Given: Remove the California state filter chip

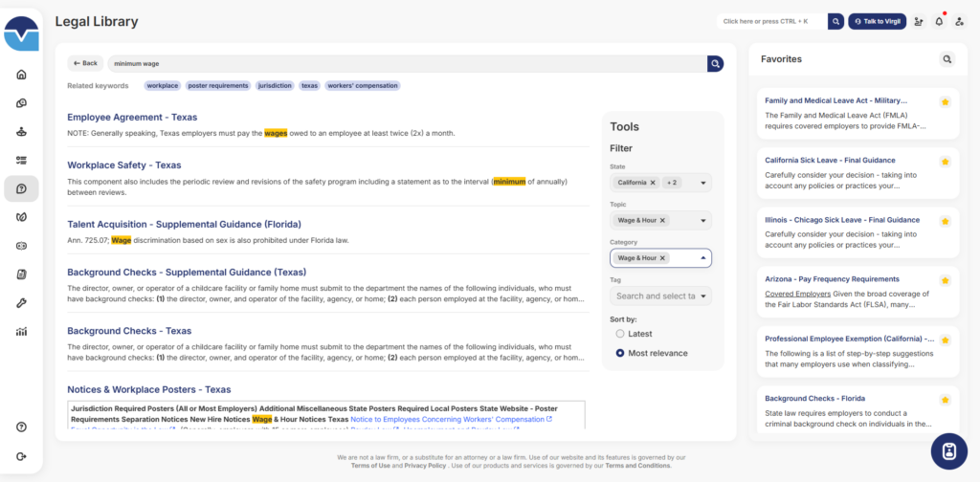Looking at the screenshot, I should pyautogui.click(x=653, y=183).
